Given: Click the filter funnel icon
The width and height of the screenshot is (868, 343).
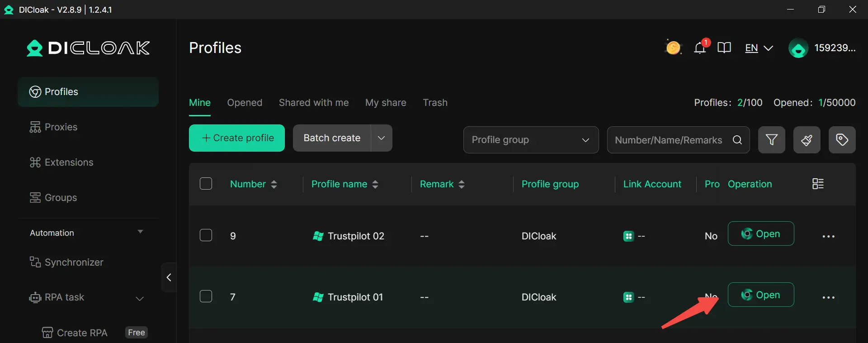Looking at the screenshot, I should pyautogui.click(x=771, y=140).
